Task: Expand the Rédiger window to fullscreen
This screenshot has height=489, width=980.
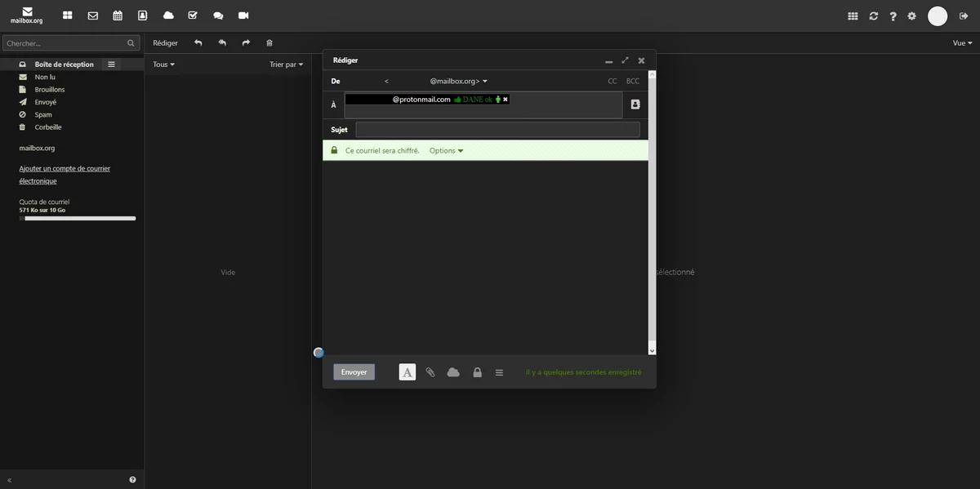Action: click(625, 60)
